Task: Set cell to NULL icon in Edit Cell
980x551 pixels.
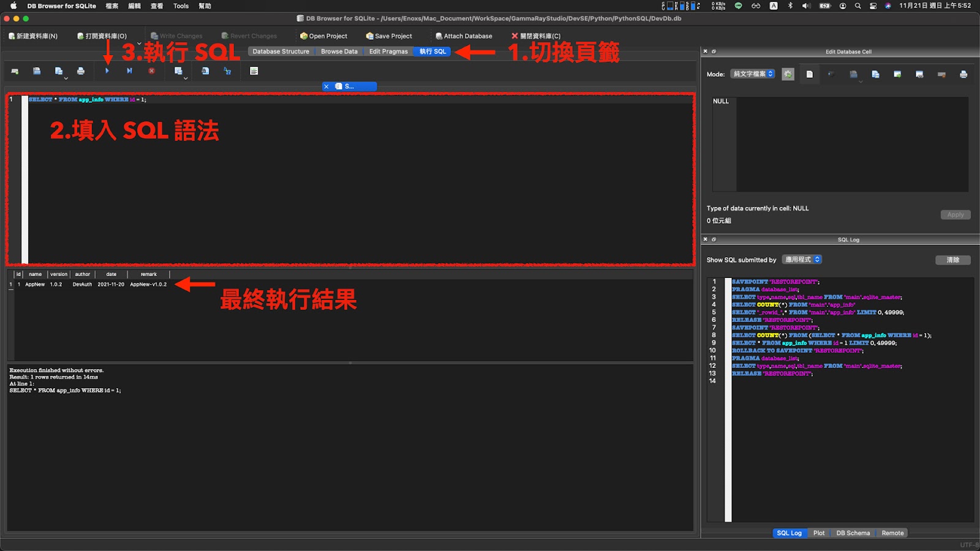Action: pos(941,74)
